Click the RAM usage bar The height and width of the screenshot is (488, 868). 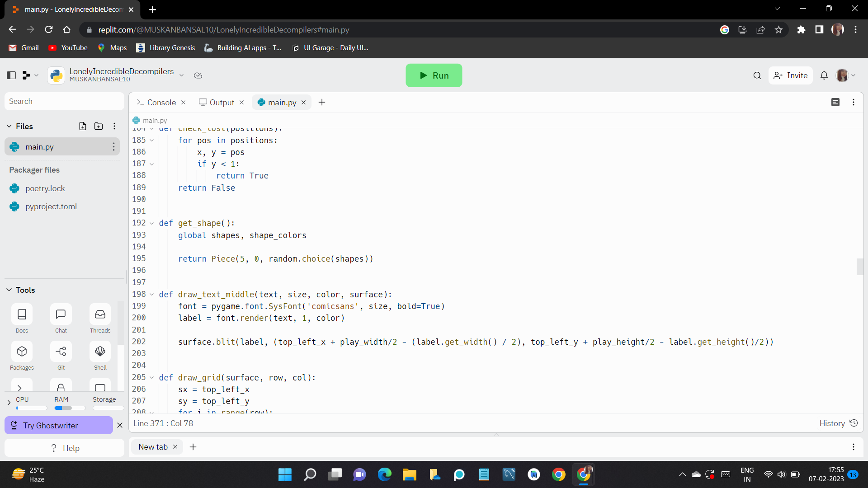[70, 408]
